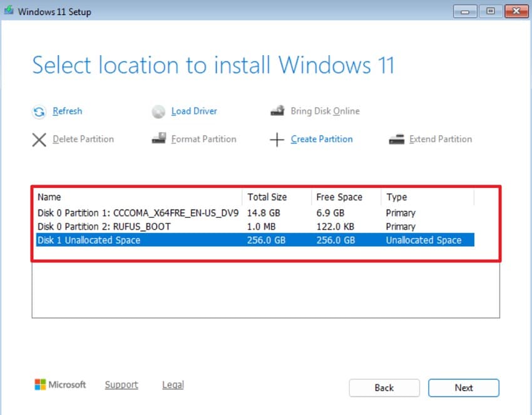Choose the Extend Partition option
The image size is (532, 415).
[x=441, y=139]
